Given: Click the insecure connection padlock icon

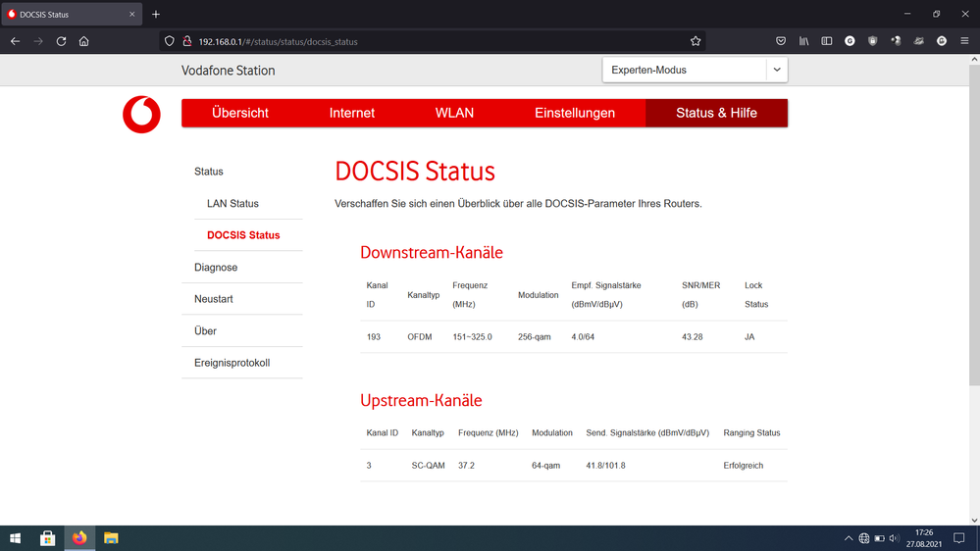Looking at the screenshot, I should pos(186,41).
